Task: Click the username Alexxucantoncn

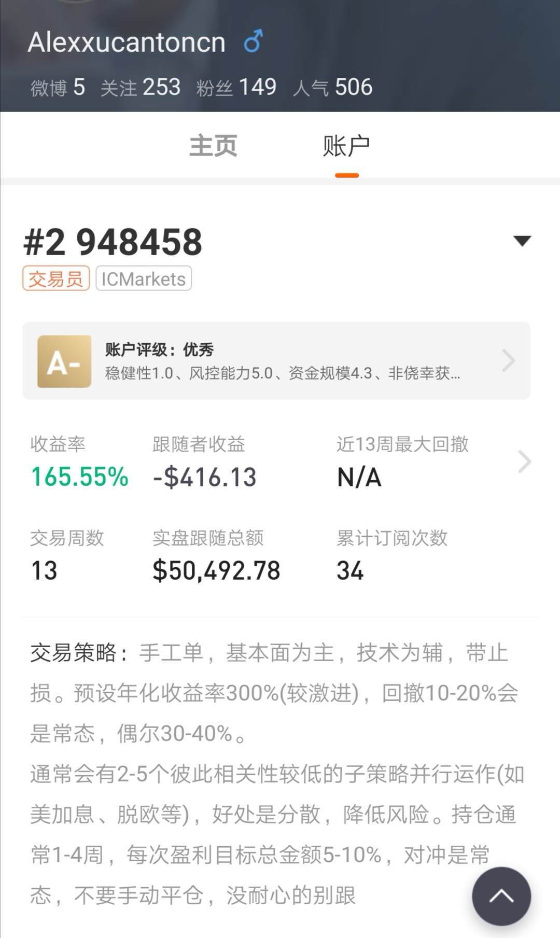Action: point(127,42)
